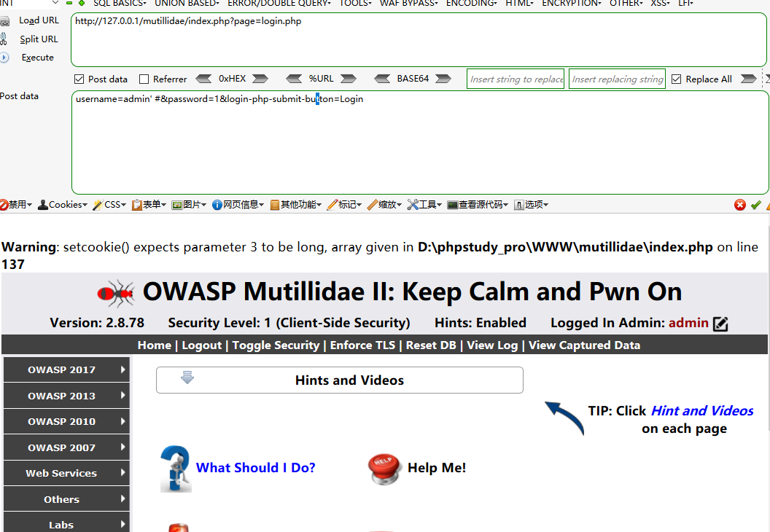Open the INT combo box dropdown
This screenshot has width=770, height=532.
[55, 3]
